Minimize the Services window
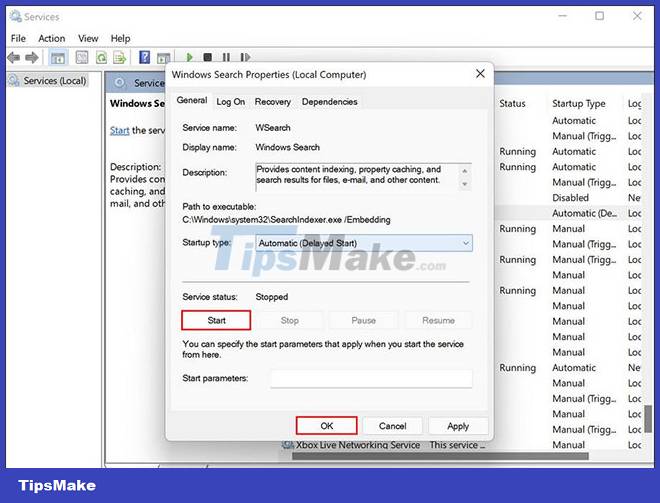The image size is (660, 503). click(563, 16)
